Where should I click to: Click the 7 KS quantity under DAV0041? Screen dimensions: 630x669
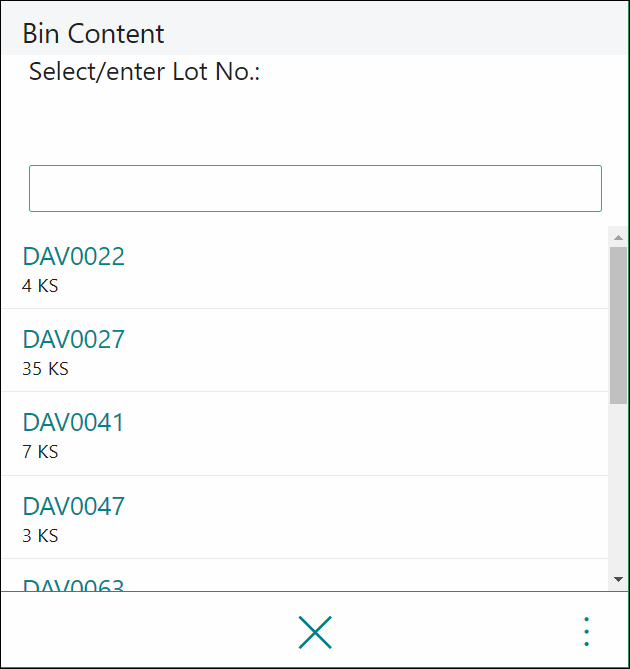(40, 452)
